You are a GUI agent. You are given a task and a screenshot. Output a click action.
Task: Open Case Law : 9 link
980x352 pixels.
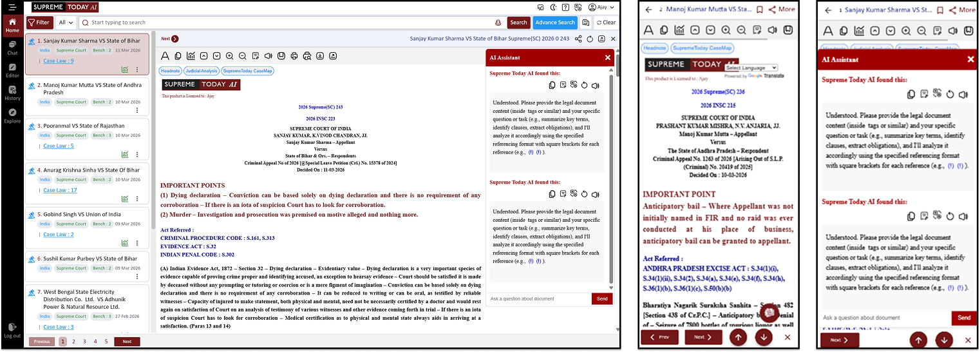59,61
